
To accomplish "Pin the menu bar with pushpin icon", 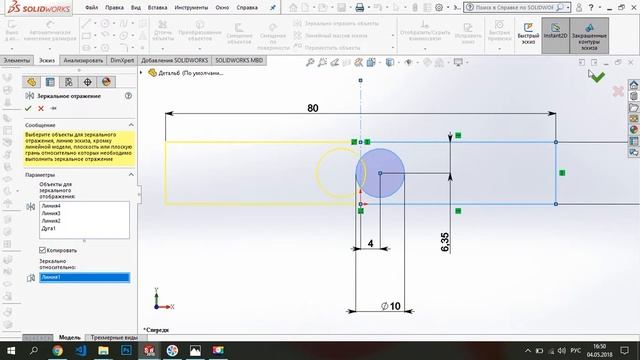I will [273, 8].
